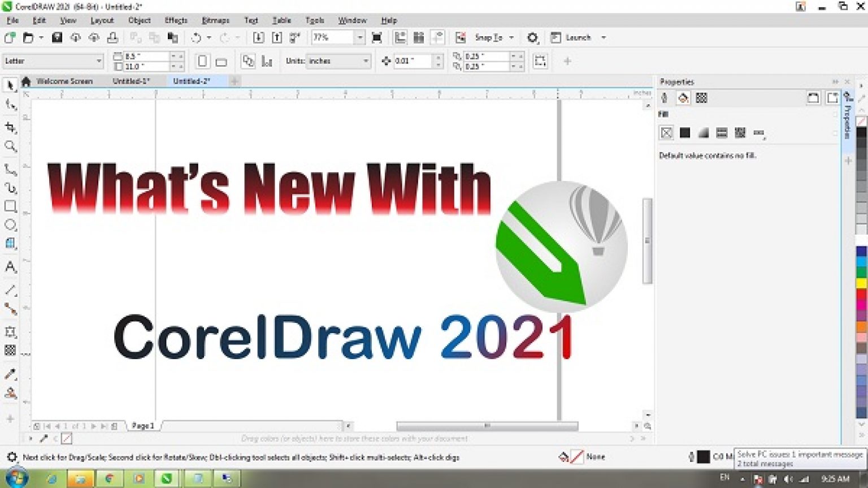868x488 pixels.
Task: Select the Interactive Fill bucket tool
Action: pos(10,394)
